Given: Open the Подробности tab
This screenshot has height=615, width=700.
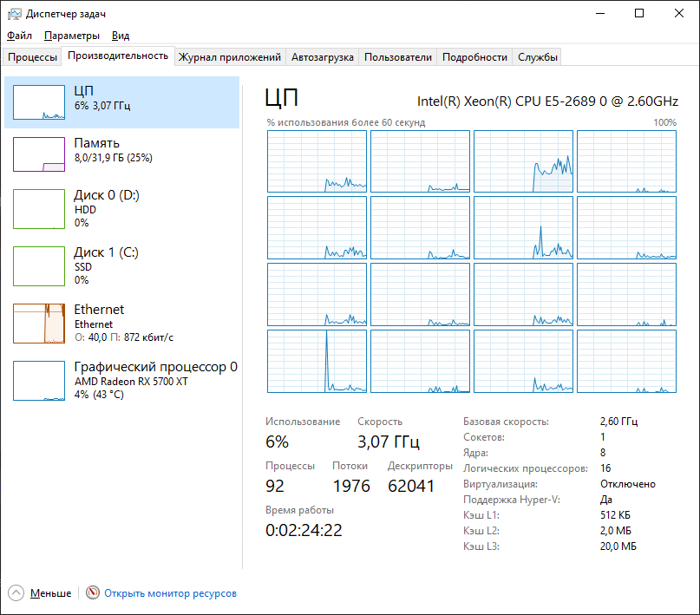Looking at the screenshot, I should pos(474,57).
